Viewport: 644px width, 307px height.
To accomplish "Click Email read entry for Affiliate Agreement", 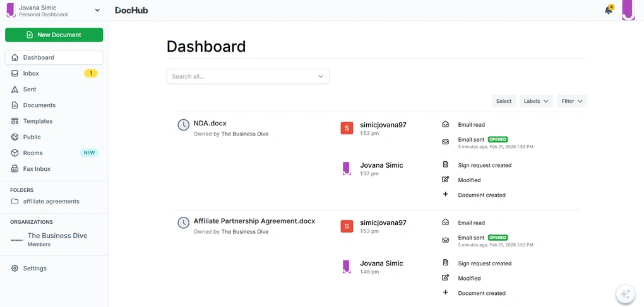I will pyautogui.click(x=471, y=223).
